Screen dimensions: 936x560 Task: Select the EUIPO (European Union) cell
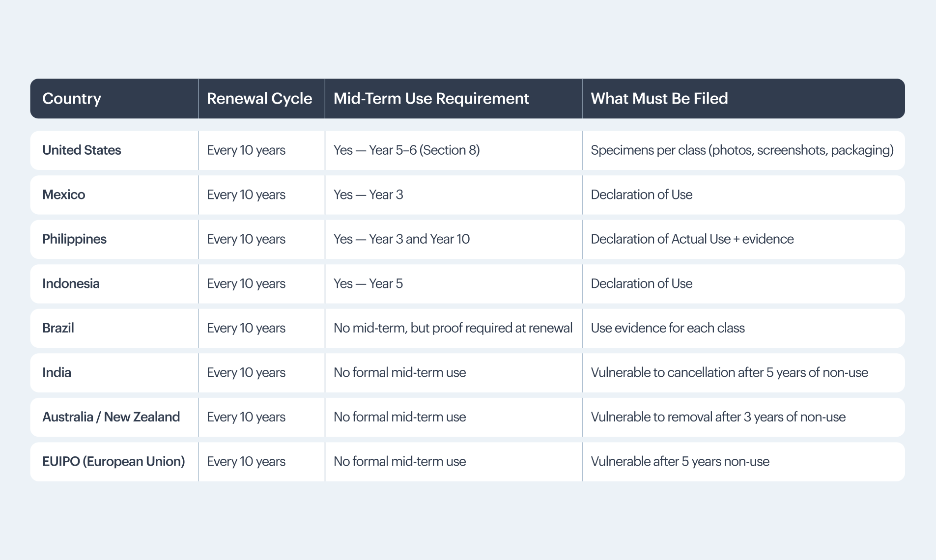[x=113, y=461]
